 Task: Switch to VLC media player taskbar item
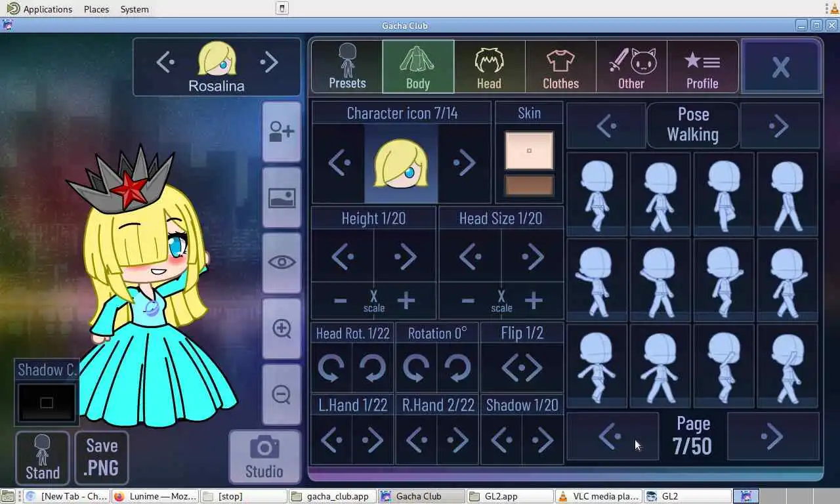(598, 496)
